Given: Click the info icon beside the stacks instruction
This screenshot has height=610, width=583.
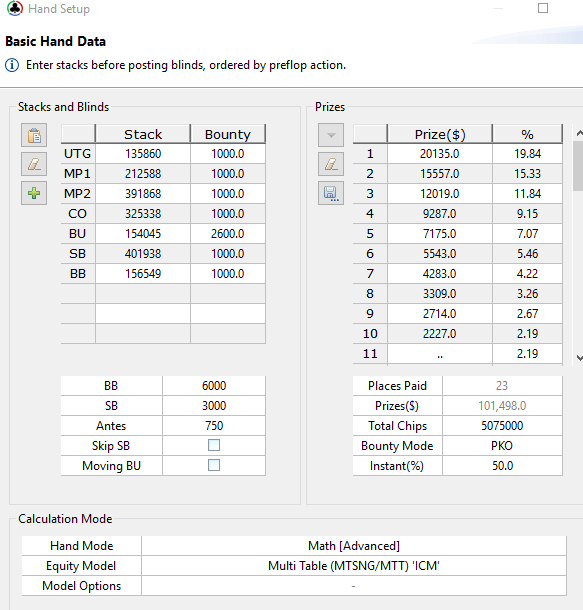Looking at the screenshot, I should [12, 65].
